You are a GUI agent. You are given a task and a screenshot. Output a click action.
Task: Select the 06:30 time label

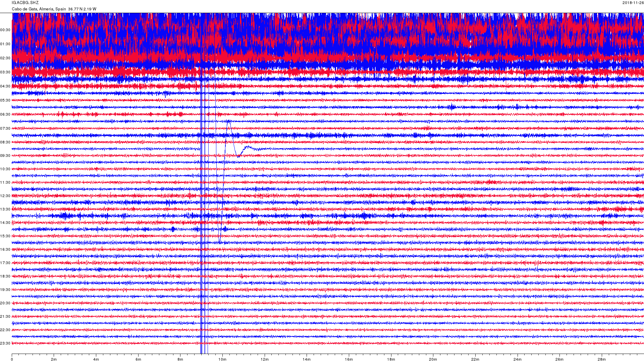pyautogui.click(x=5, y=115)
